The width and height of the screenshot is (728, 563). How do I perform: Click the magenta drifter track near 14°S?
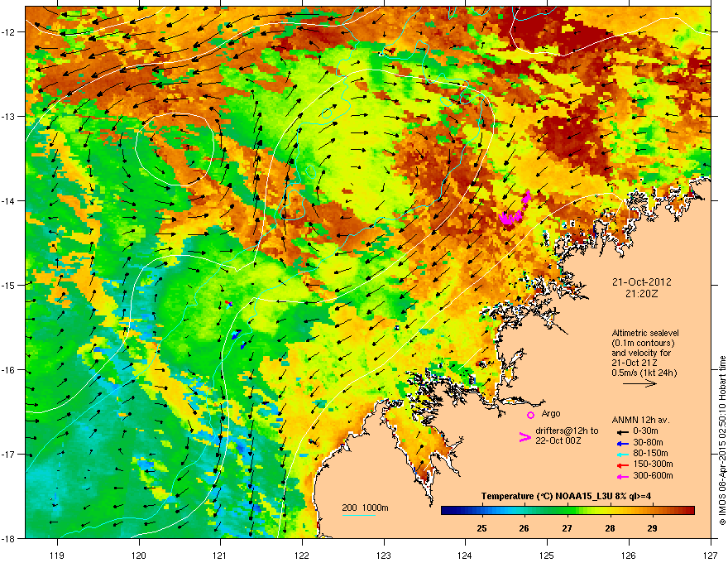pos(515,208)
